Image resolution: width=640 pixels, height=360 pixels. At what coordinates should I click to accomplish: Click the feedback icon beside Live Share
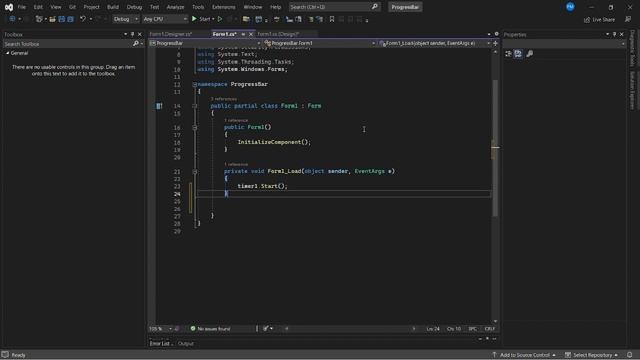628,19
